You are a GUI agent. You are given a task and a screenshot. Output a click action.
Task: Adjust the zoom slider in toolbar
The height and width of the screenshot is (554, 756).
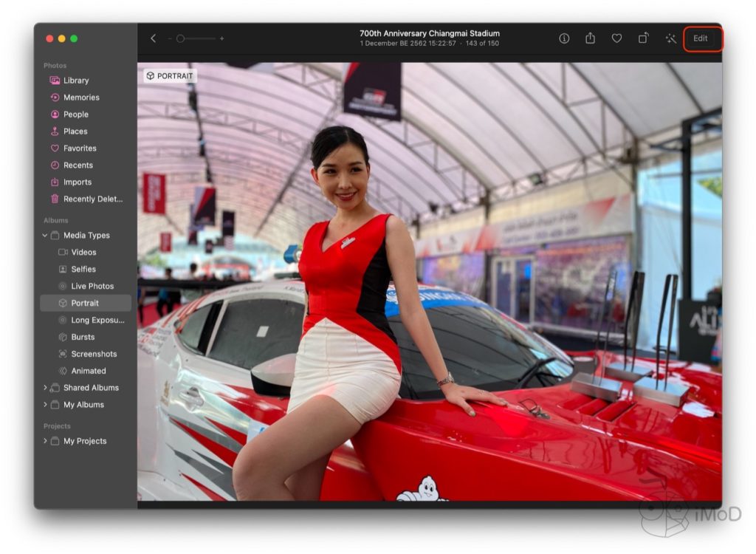coord(181,38)
